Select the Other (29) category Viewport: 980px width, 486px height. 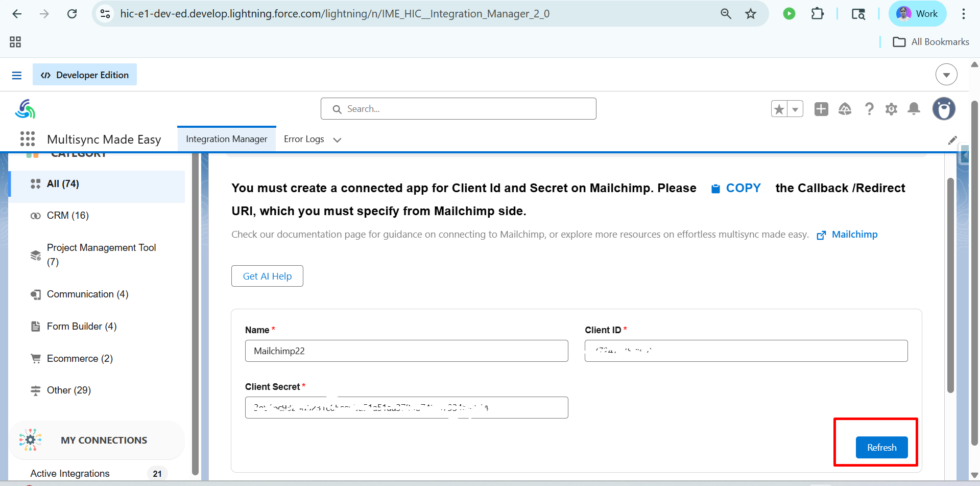coord(97,390)
